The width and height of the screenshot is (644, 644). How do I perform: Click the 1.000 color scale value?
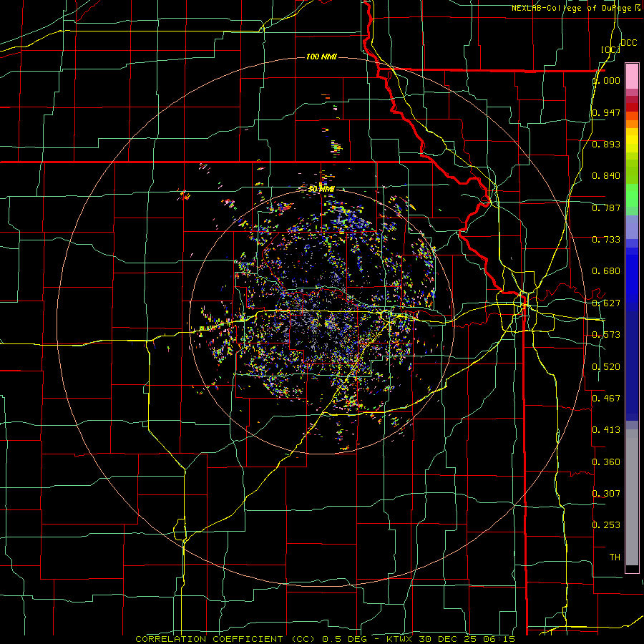point(606,80)
